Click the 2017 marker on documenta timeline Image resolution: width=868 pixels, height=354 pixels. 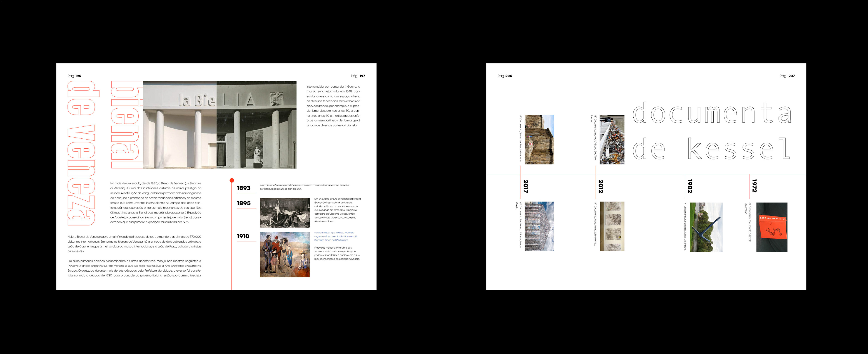click(525, 186)
